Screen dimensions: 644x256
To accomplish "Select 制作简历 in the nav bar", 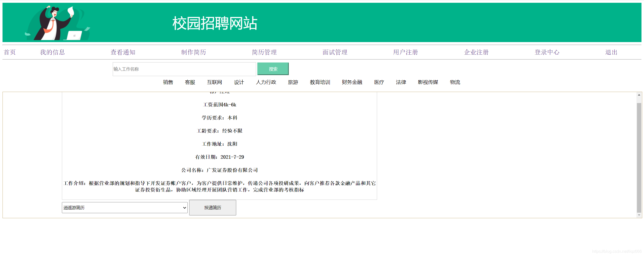I will tap(194, 52).
